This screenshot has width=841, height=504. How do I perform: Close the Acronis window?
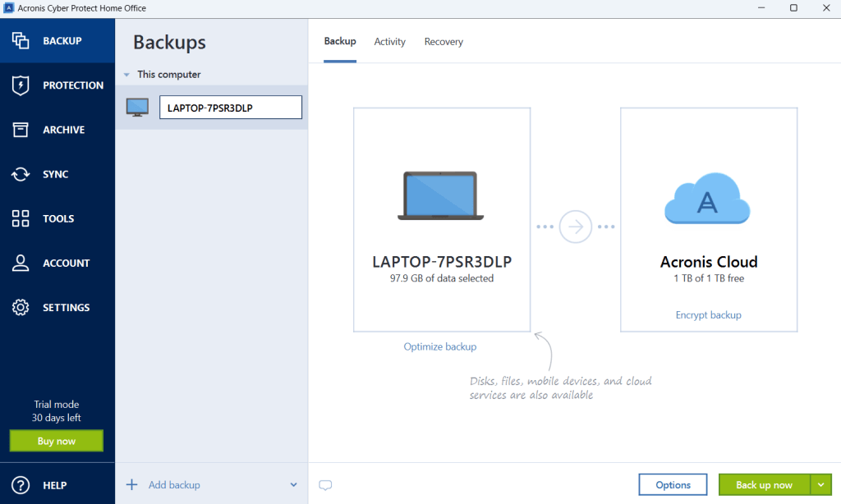click(826, 8)
